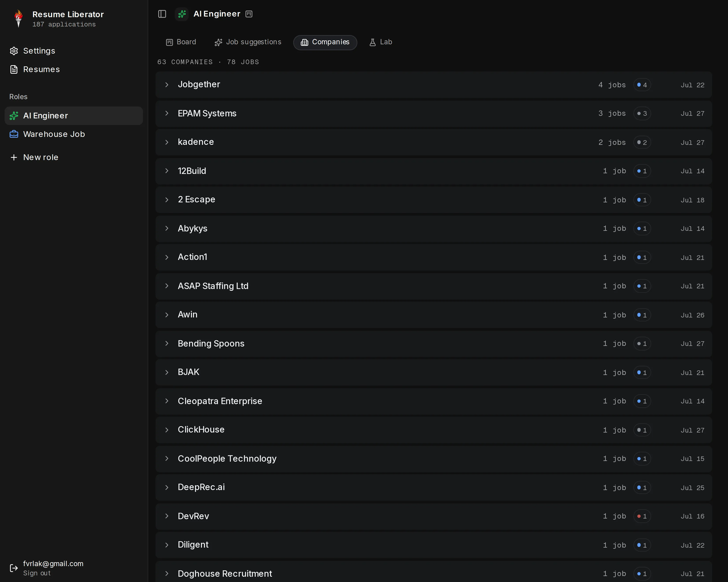728x582 pixels.
Task: Click the Bending Spoons gray status badge
Action: click(642, 344)
